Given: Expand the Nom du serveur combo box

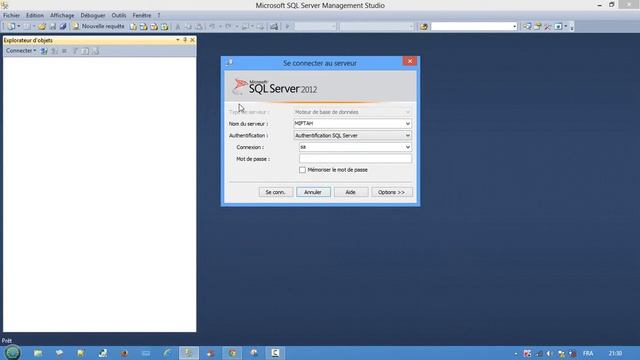Looking at the screenshot, I should (x=407, y=124).
